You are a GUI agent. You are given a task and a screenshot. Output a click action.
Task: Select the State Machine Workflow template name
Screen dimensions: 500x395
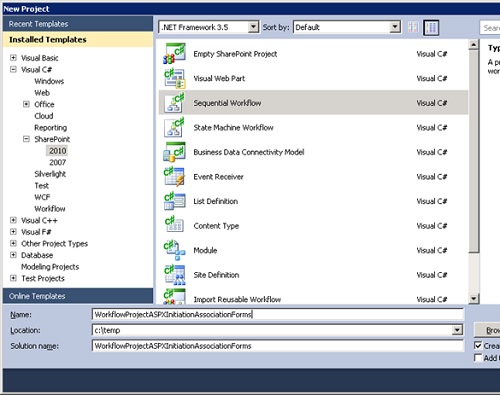[x=233, y=127]
